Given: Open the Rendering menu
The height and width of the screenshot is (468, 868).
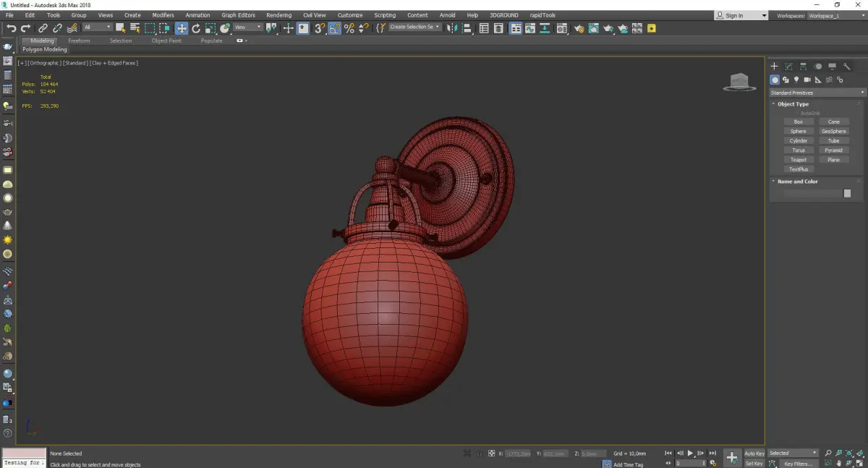Looking at the screenshot, I should click(x=278, y=15).
